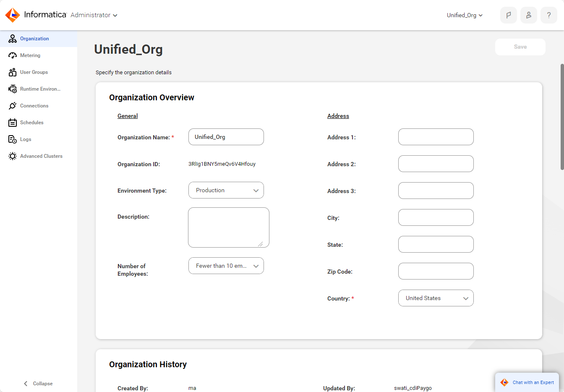Click the General section heading
The image size is (564, 392).
[128, 116]
